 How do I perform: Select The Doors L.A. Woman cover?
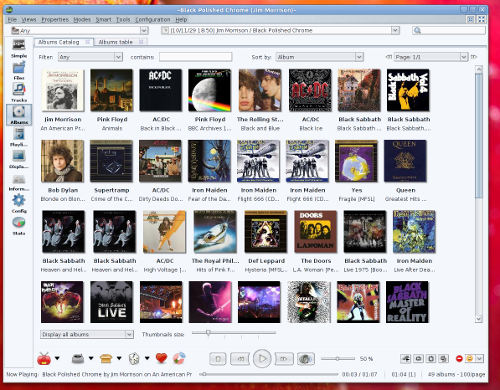(316, 232)
